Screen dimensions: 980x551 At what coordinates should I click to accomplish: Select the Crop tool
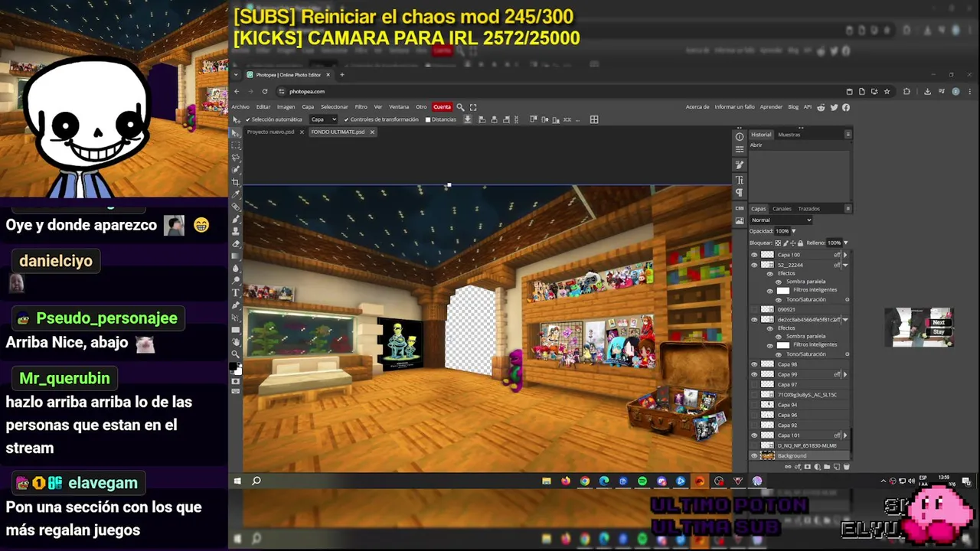coord(236,182)
